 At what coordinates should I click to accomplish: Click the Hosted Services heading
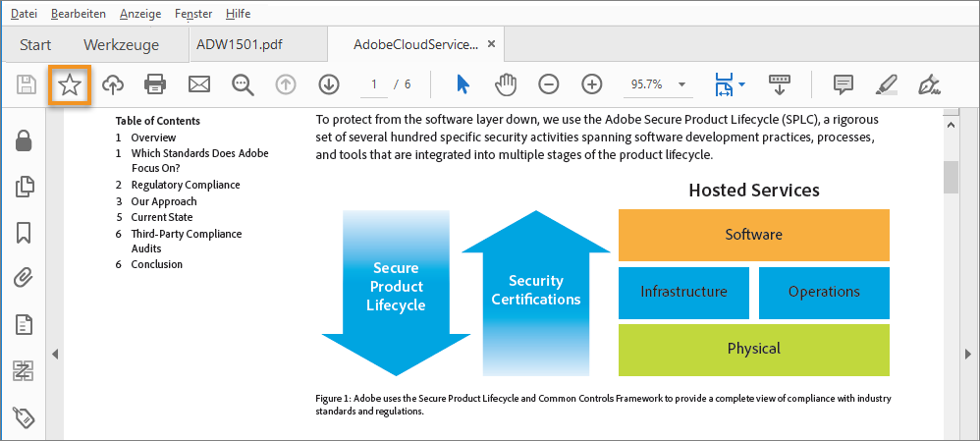tap(754, 190)
